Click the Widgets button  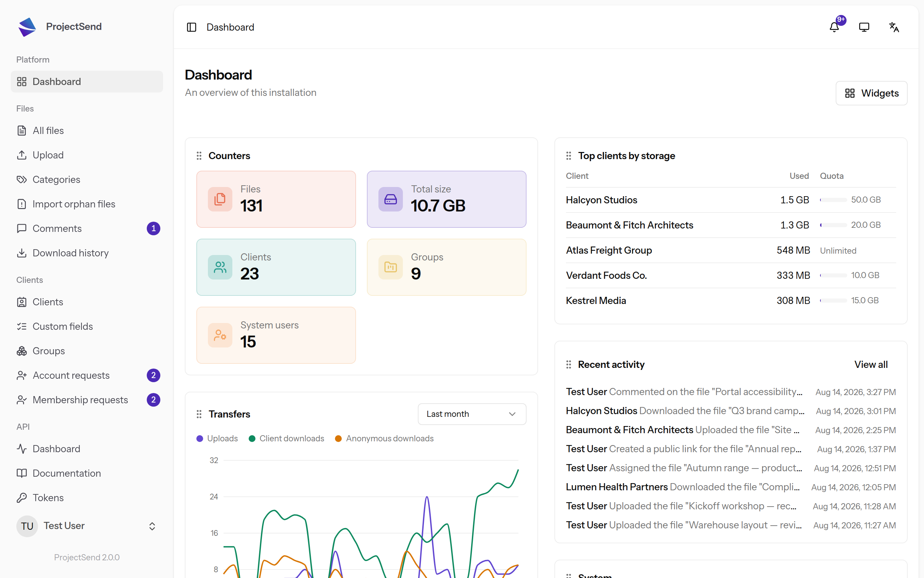pyautogui.click(x=871, y=93)
